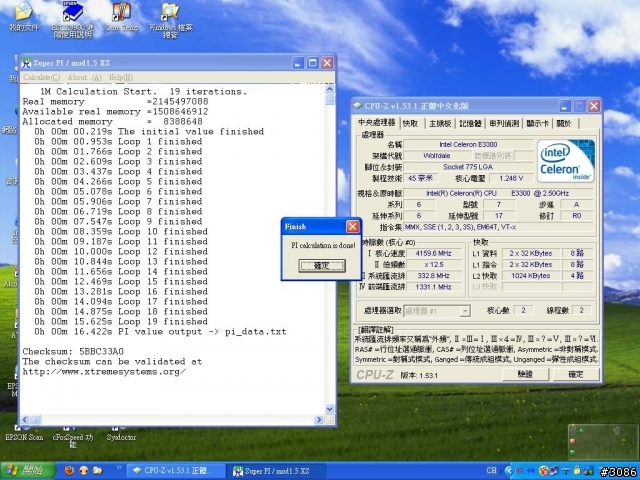The height and width of the screenshot is (480, 640).
Task: Click the Super PI horizontal scrollbar left arrow
Action: tap(25, 420)
